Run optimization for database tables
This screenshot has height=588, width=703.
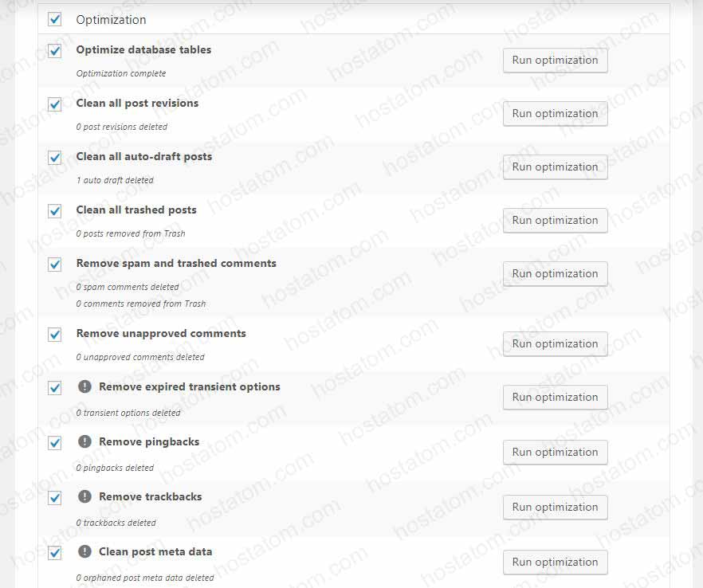tap(555, 60)
